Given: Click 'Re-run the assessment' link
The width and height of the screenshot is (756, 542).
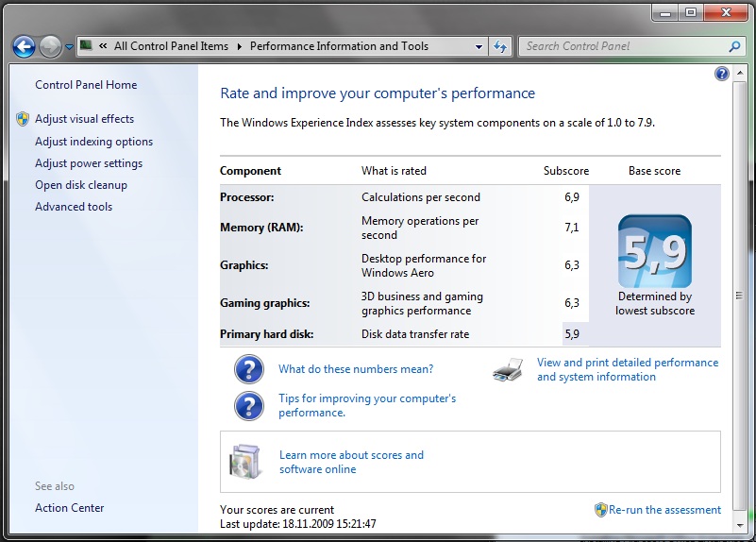Looking at the screenshot, I should click(664, 510).
